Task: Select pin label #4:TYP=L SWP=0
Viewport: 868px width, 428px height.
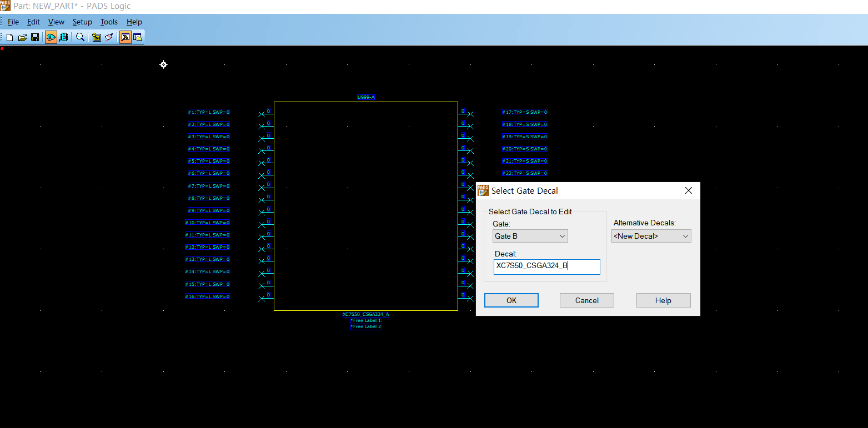Action: click(x=208, y=149)
